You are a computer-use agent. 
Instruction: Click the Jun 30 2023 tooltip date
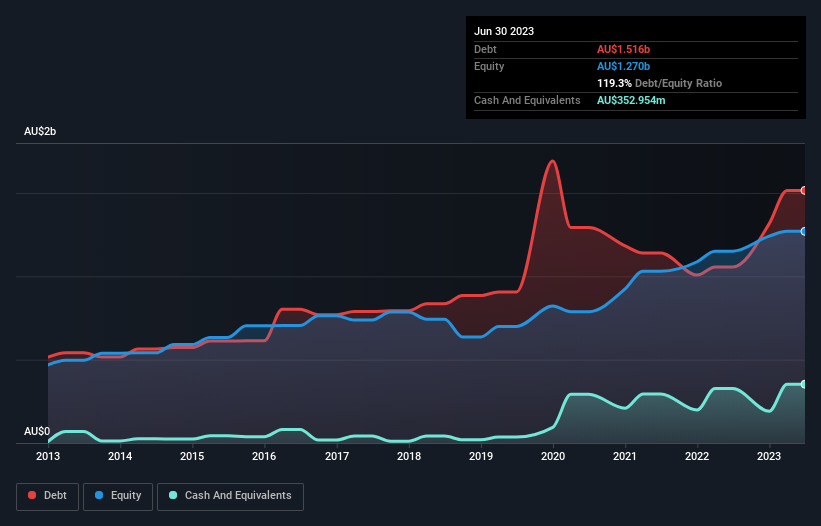coord(504,31)
